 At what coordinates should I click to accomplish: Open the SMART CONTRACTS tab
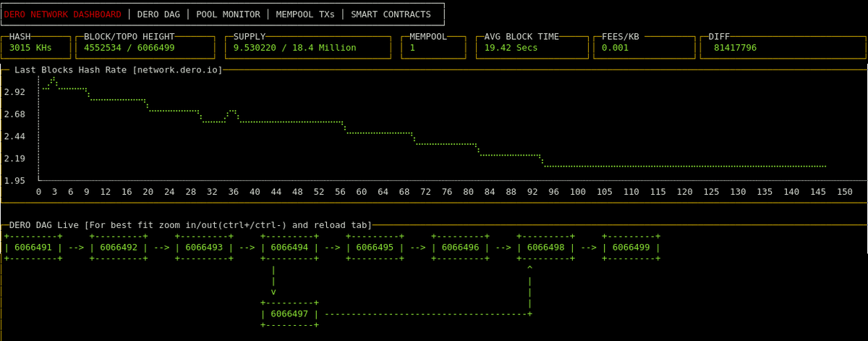[391, 14]
